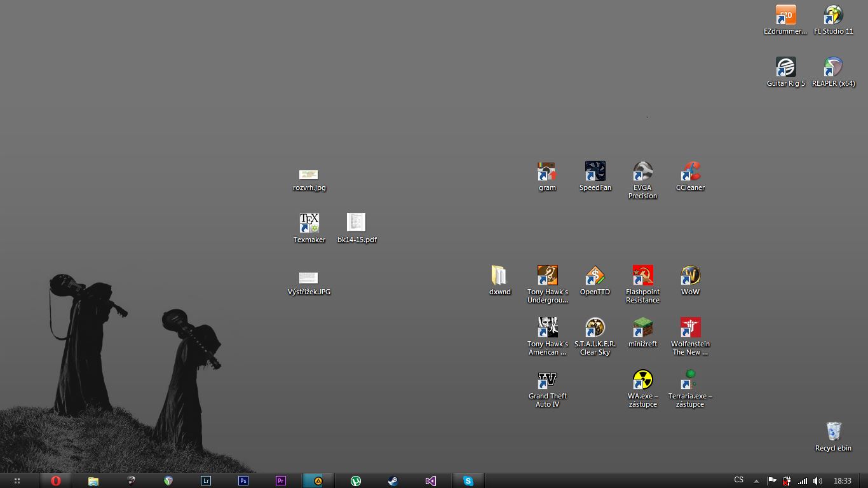Open the Wolfenstein The New Order shortcut
This screenshot has height=488, width=868.
tap(690, 337)
